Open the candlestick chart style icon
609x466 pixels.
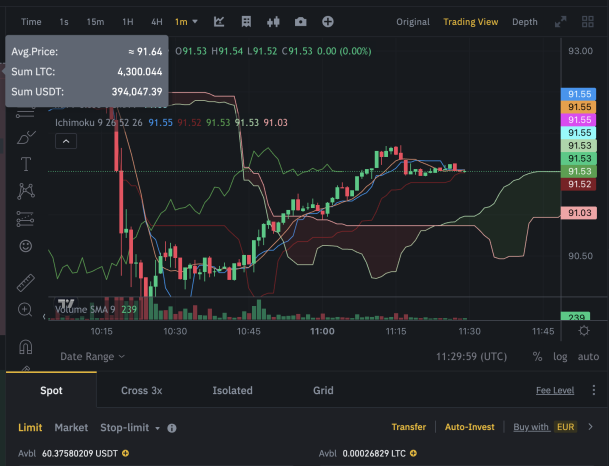coord(273,22)
